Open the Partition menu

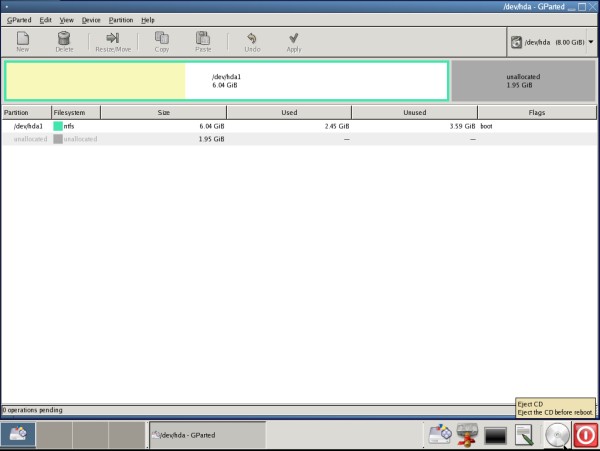point(121,20)
